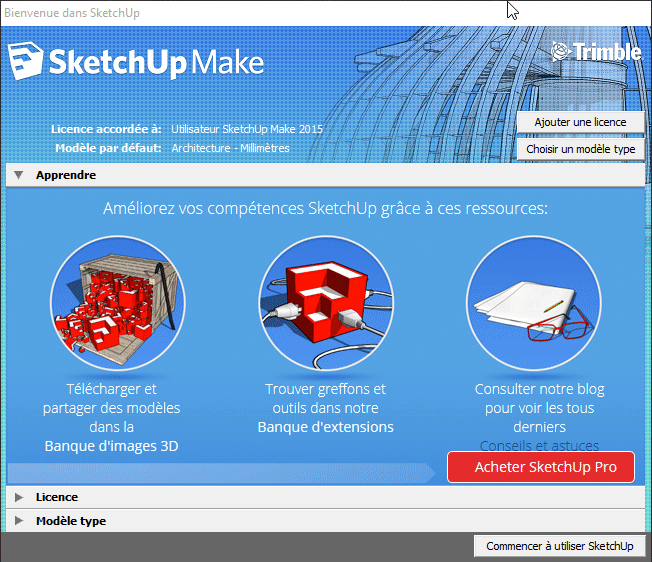
Task: Click the Licence header label
Action: [x=57, y=497]
